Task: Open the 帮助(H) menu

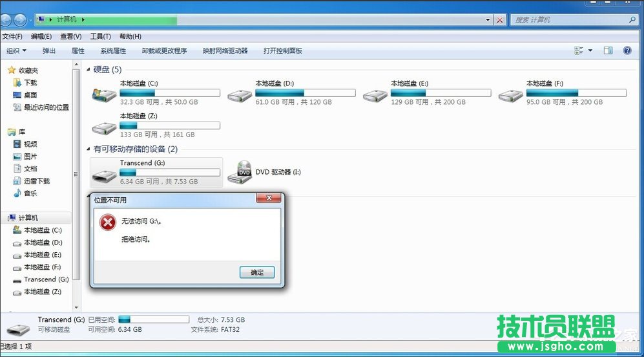Action: (x=130, y=36)
